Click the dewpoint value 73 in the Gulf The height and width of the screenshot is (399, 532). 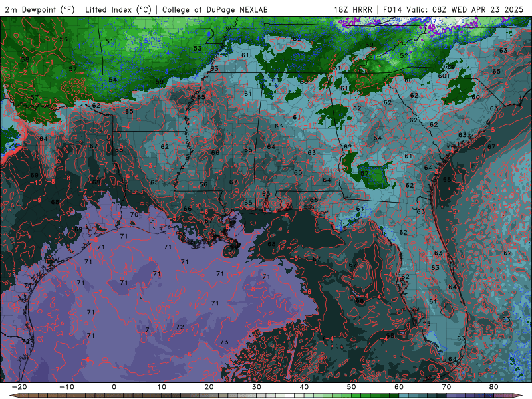tap(224, 342)
